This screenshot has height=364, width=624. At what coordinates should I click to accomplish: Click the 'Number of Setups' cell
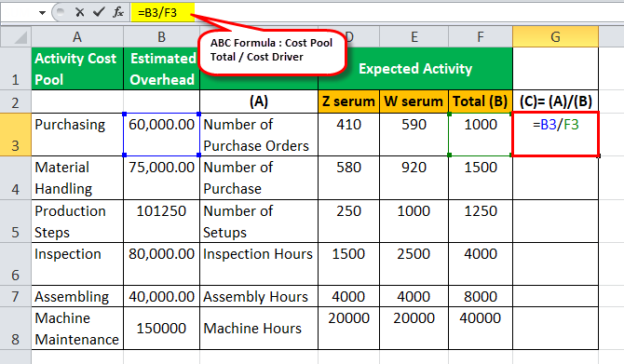259,222
